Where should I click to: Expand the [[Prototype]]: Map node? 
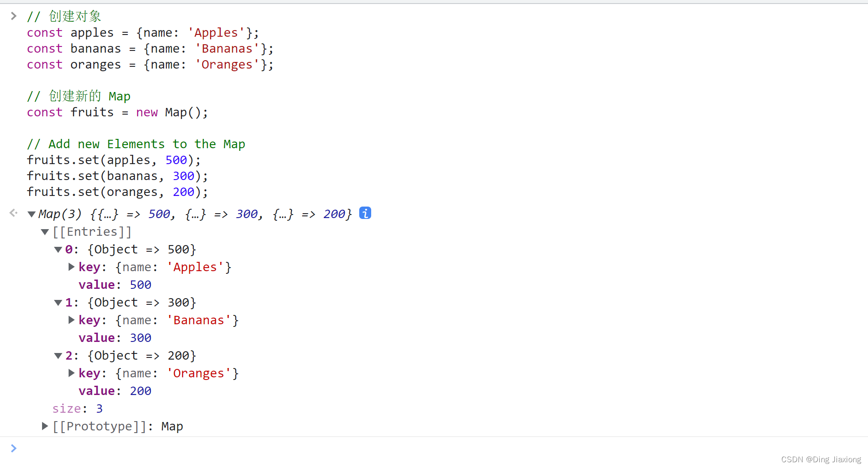[45, 426]
